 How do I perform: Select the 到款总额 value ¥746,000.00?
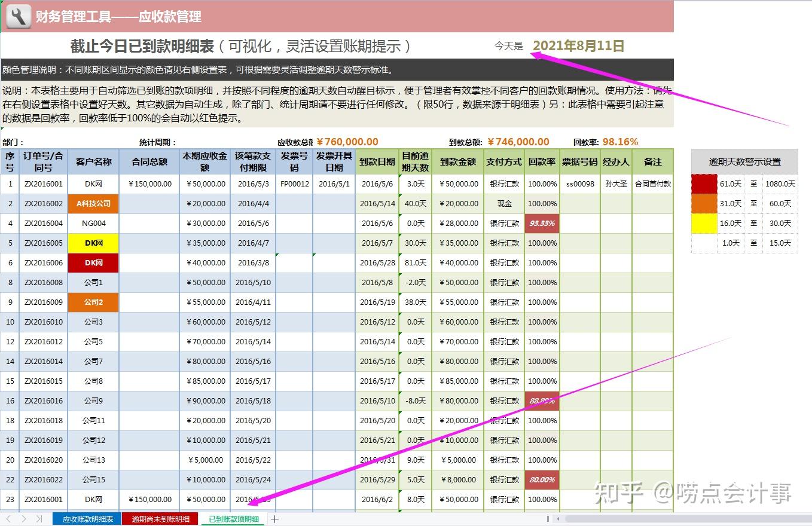[x=518, y=142]
